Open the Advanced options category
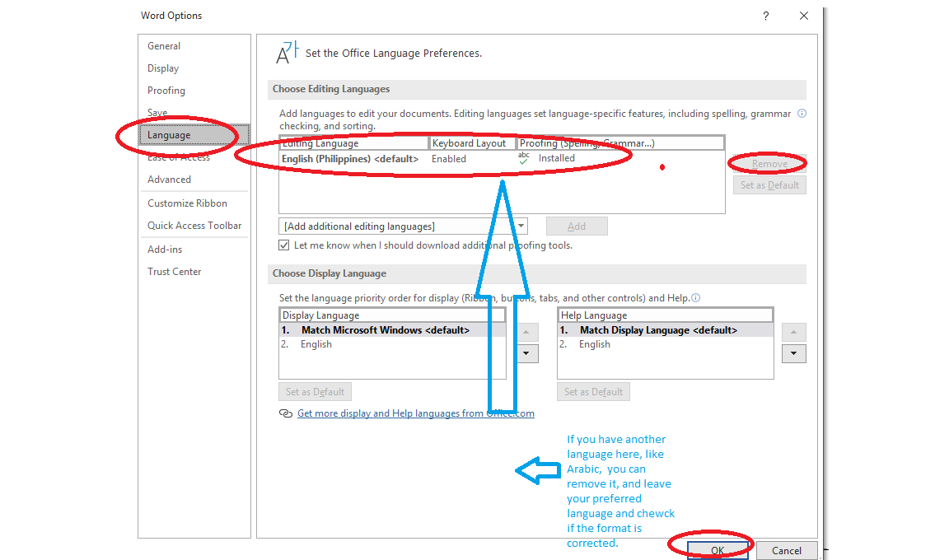The height and width of the screenshot is (560, 949). click(170, 180)
